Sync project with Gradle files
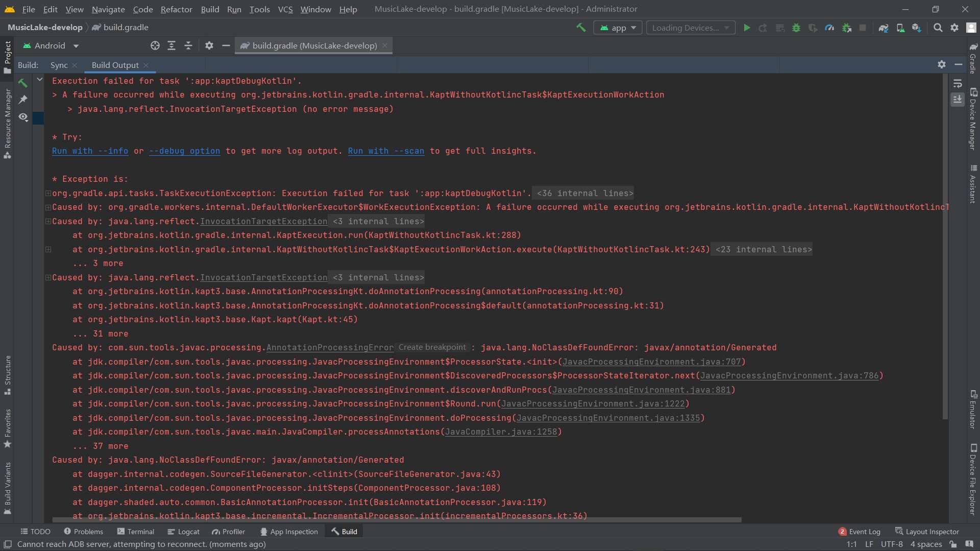Viewport: 980px width, 551px height. pos(884,28)
